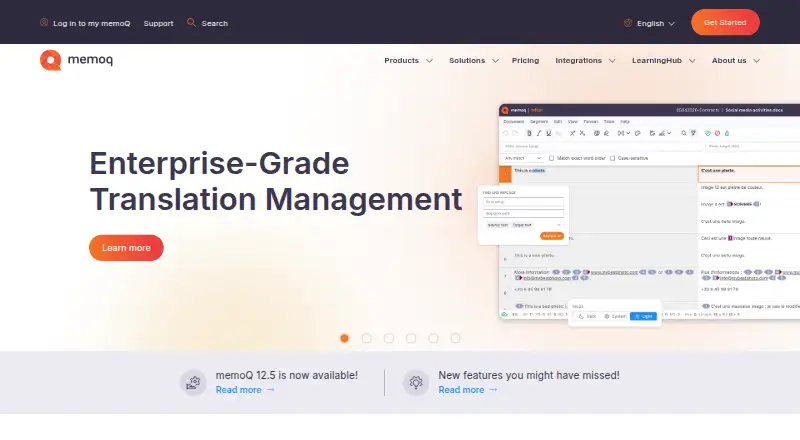Click blue droplet icon in editor toolbar
This screenshot has height=440, width=800.
[727, 133]
